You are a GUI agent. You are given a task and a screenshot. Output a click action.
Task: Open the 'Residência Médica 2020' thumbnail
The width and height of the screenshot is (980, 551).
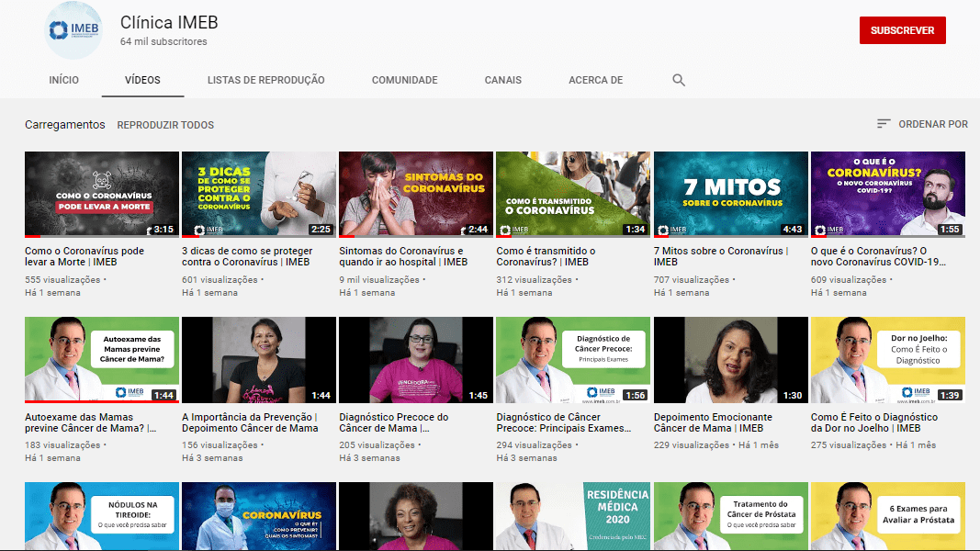pos(573,516)
